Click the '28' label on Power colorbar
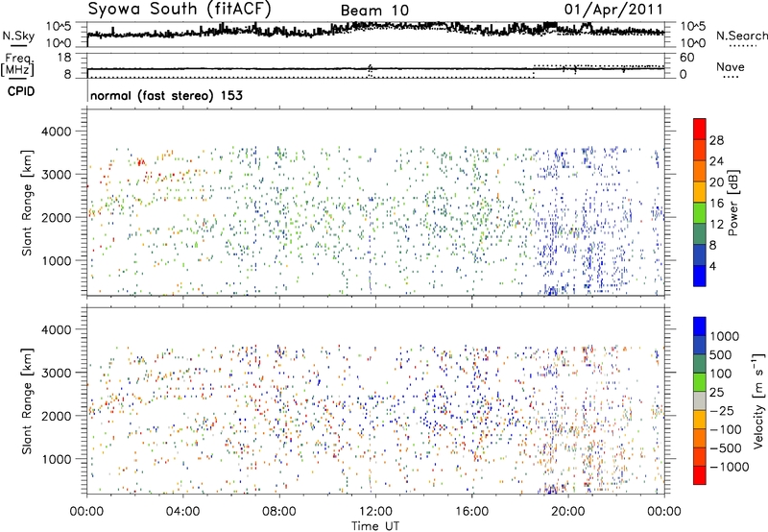This screenshot has width=768, height=532. click(716, 140)
